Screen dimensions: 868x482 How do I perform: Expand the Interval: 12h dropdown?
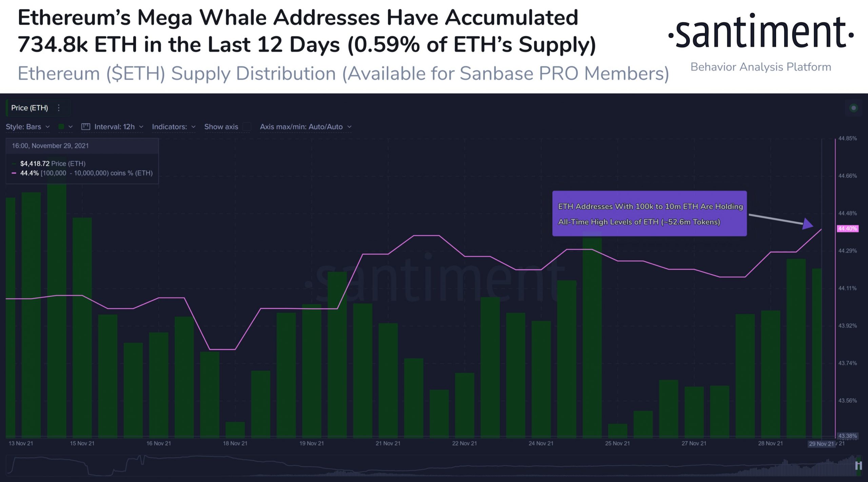(x=114, y=127)
